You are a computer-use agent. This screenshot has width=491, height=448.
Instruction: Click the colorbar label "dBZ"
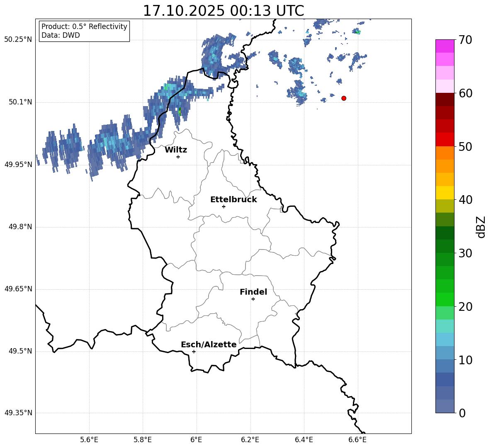coord(481,227)
